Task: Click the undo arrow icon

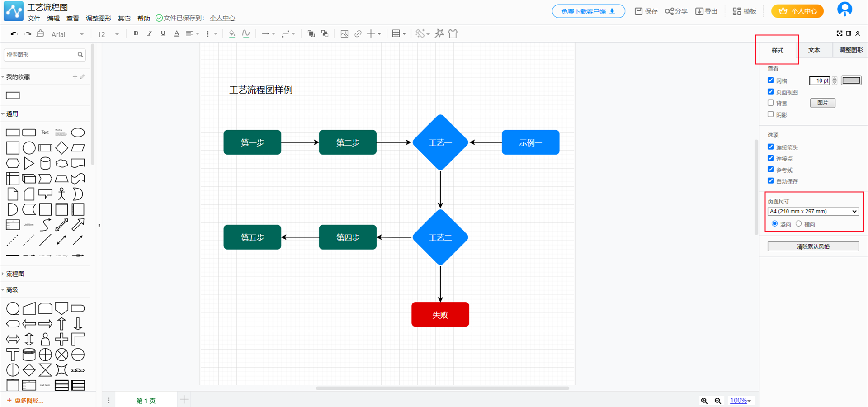Action: [14, 34]
